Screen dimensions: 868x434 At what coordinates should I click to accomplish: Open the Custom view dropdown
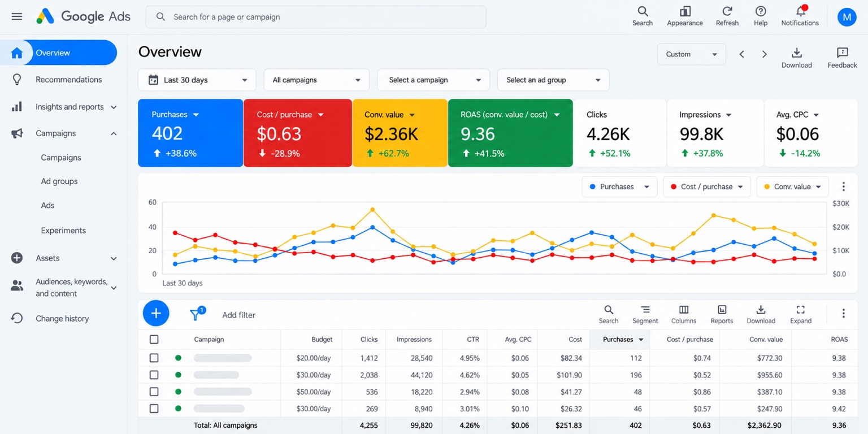click(692, 54)
